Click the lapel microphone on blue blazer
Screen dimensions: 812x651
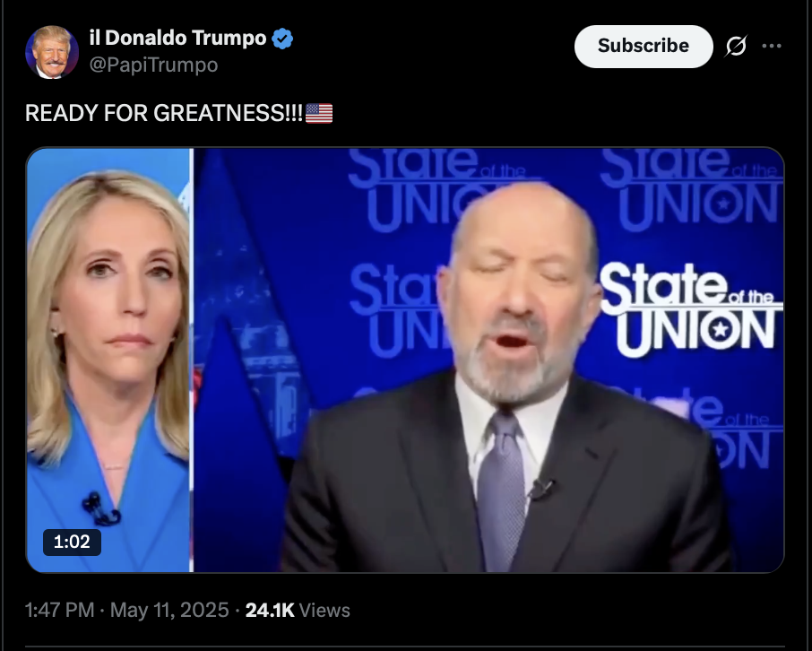100,508
